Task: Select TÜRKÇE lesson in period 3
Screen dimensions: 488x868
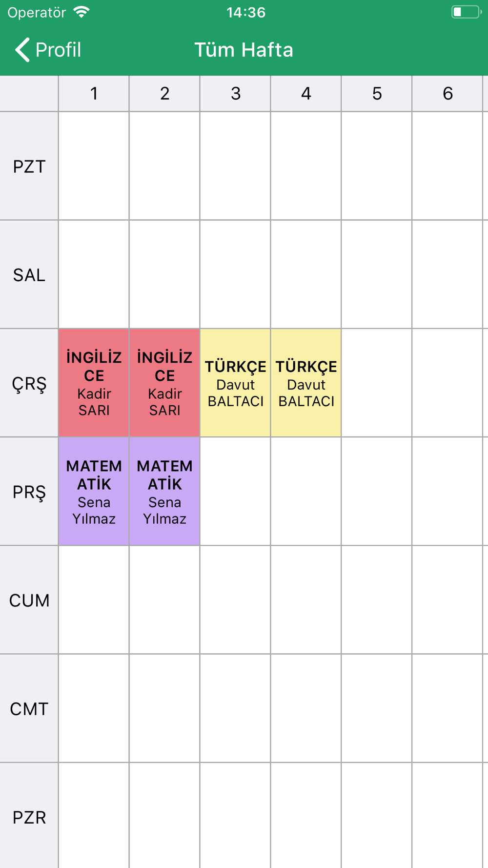Action: tap(235, 383)
